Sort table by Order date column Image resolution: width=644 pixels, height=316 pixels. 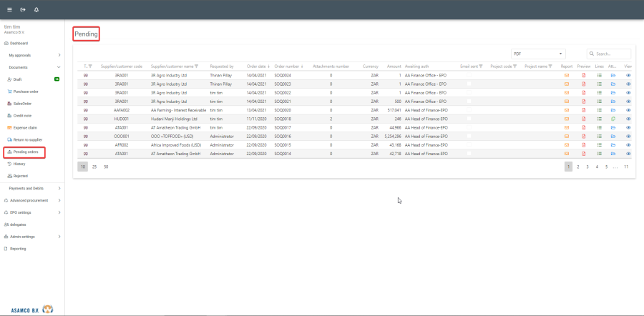256,66
